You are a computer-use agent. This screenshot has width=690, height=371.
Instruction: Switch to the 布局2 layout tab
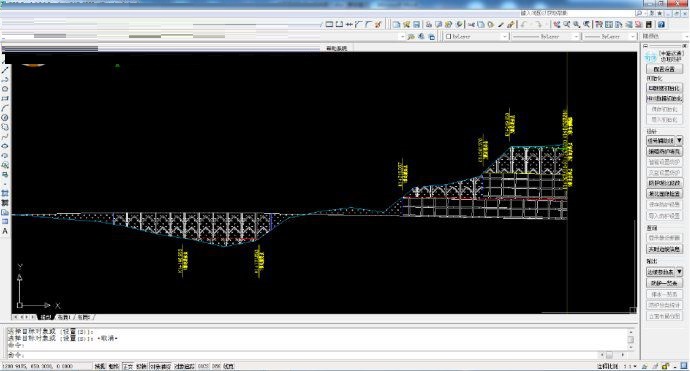84,317
